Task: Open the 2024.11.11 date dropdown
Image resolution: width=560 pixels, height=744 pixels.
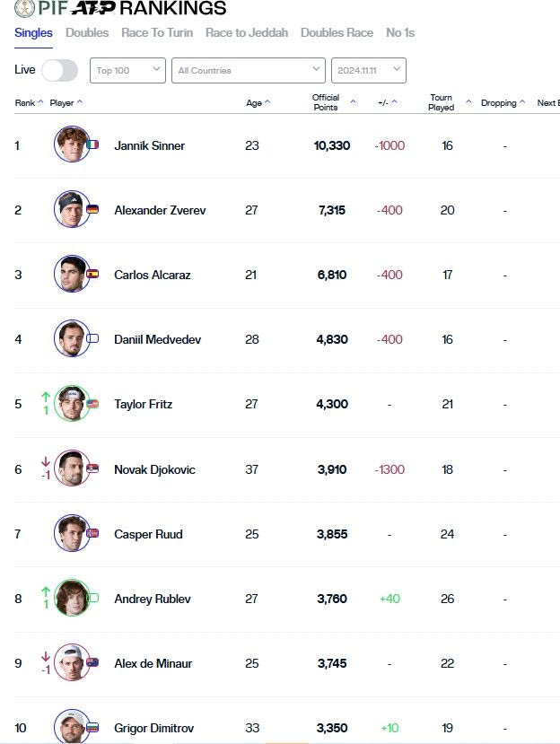Action: 368,70
